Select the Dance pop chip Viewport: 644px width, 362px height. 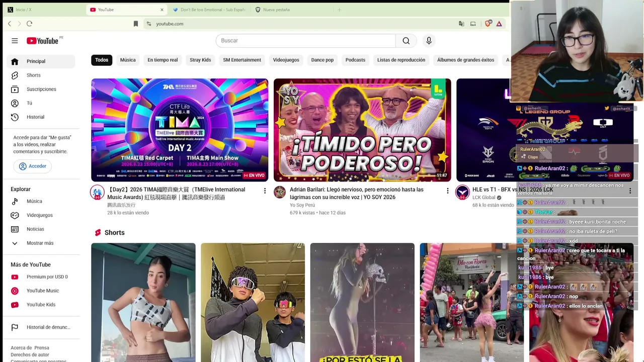[323, 60]
